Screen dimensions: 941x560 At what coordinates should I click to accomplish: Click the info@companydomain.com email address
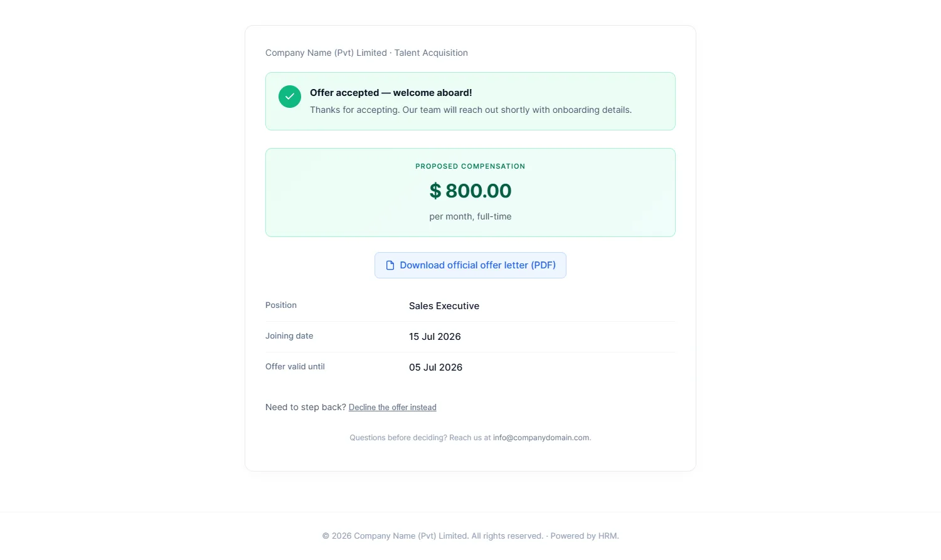541,438
